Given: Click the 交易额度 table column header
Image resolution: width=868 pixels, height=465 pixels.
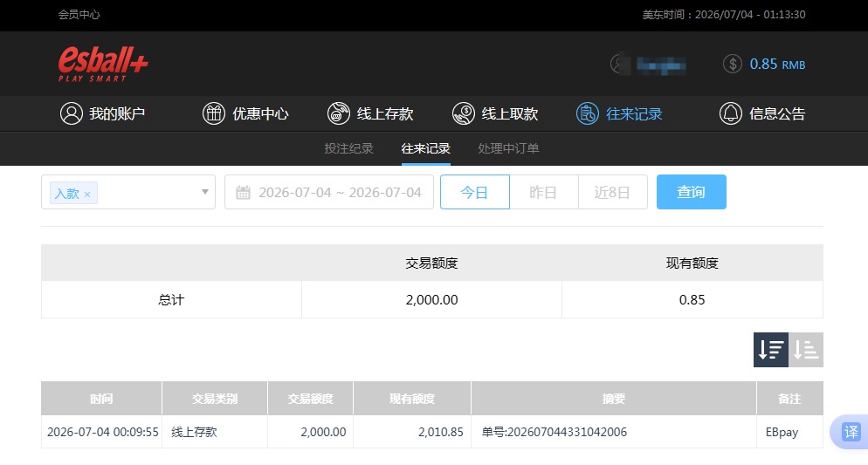Looking at the screenshot, I should tap(311, 398).
